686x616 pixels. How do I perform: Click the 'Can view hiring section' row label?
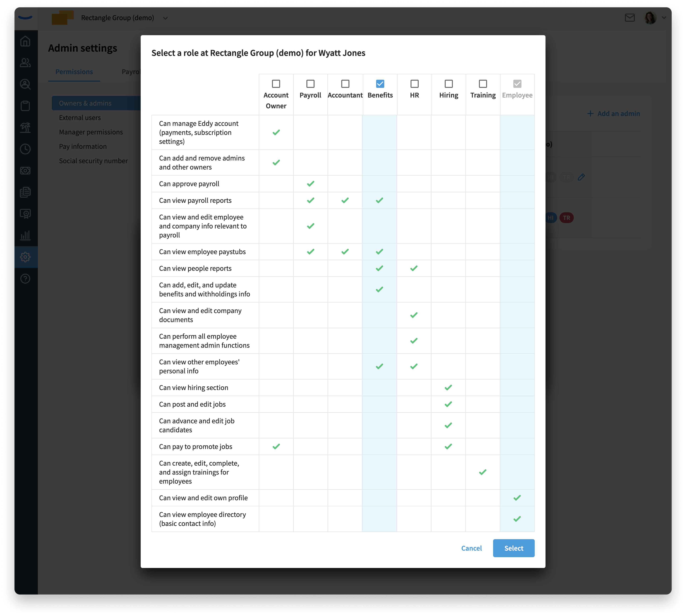pyautogui.click(x=193, y=388)
